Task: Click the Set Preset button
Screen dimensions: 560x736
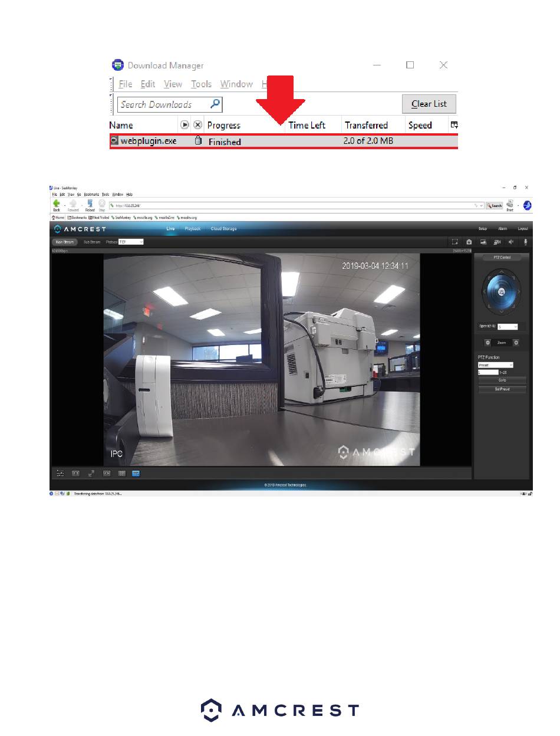Action: point(502,389)
